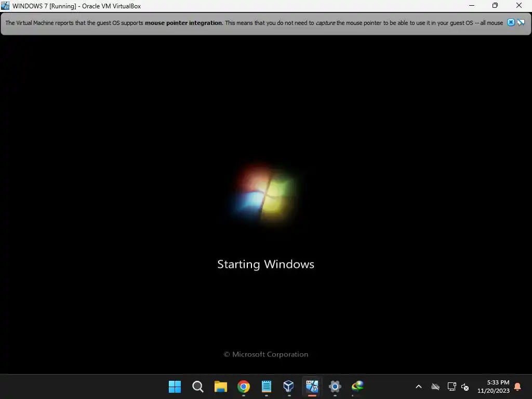This screenshot has height=399, width=532.
Task: Open taskbar Search
Action: 198,387
